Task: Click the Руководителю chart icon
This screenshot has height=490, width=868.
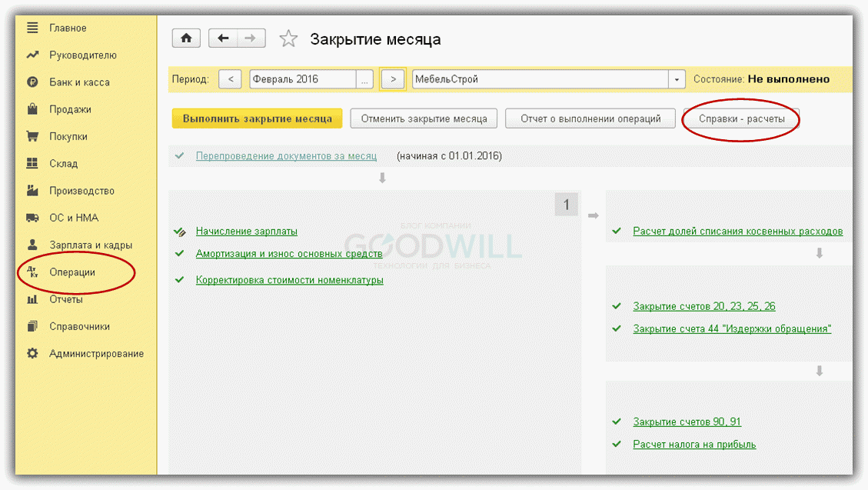Action: (x=32, y=55)
